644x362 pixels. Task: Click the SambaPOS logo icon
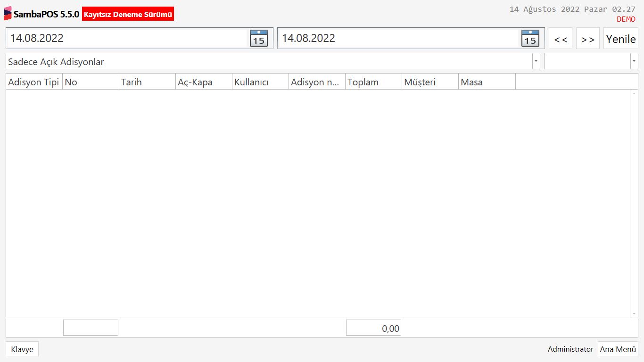(x=7, y=14)
